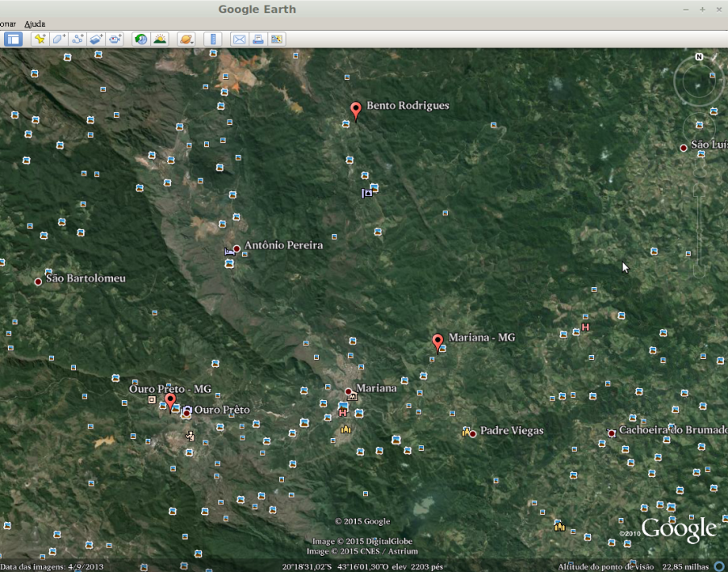Start the Record a Tour camera tool
Viewport: 728px width, 572px height.
[x=115, y=39]
